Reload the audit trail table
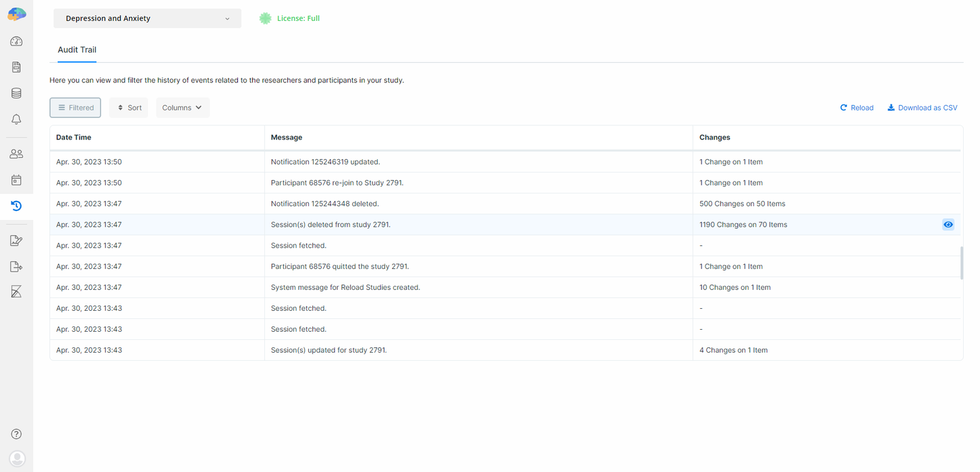The height and width of the screenshot is (472, 980). [857, 107]
